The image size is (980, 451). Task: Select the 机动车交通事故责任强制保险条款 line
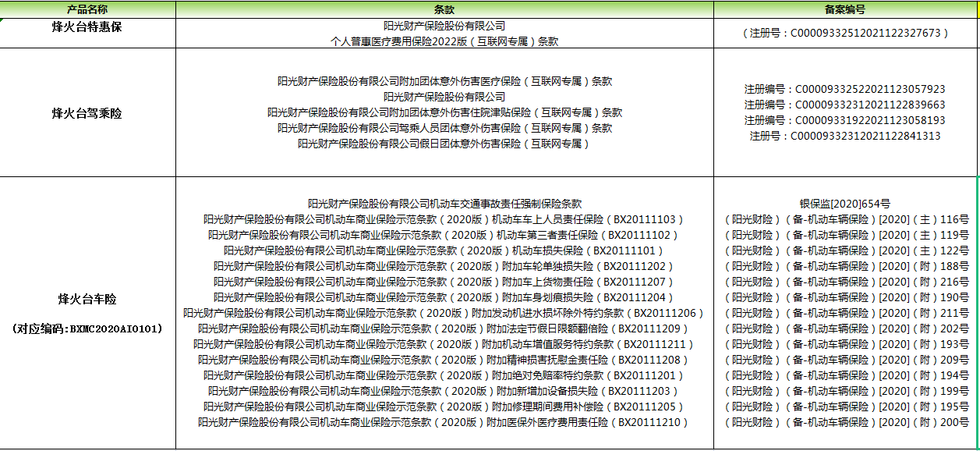tap(444, 204)
